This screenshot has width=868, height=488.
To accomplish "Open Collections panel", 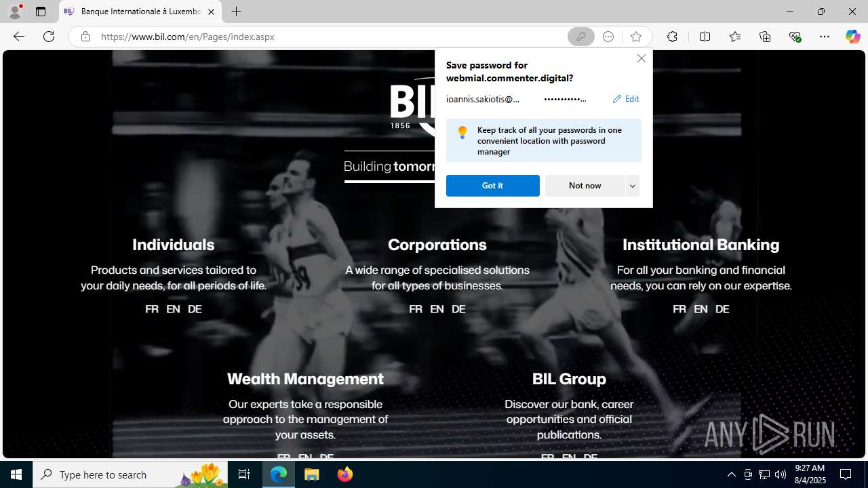I will click(765, 37).
